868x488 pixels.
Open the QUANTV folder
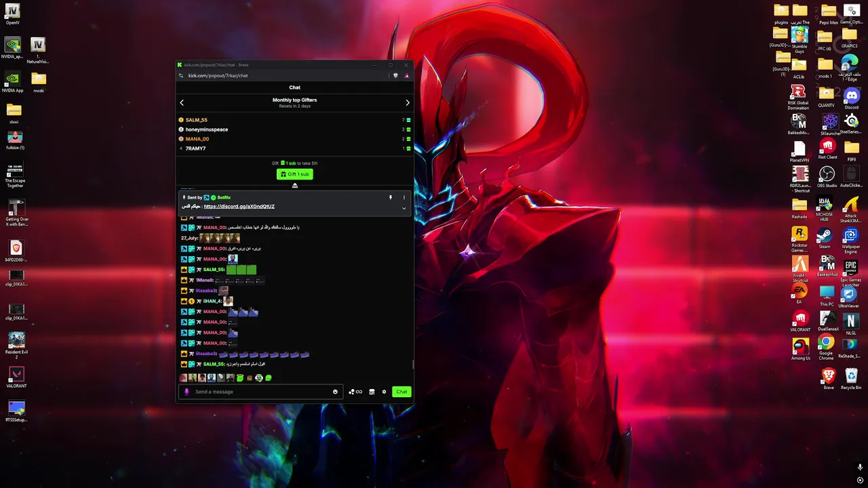pos(826,97)
